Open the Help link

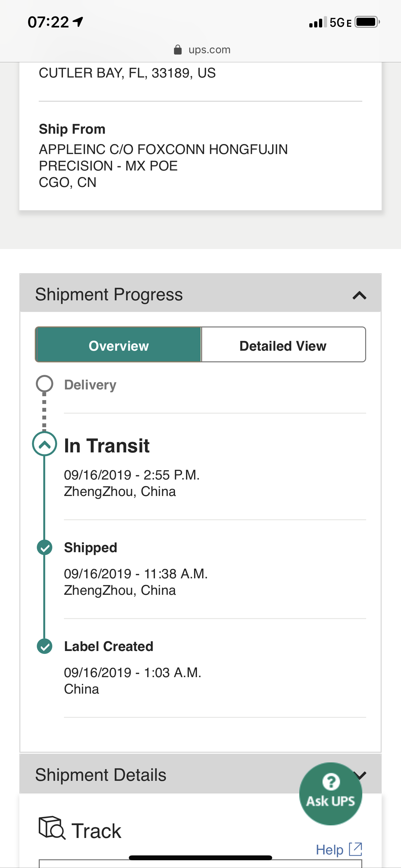(x=330, y=850)
